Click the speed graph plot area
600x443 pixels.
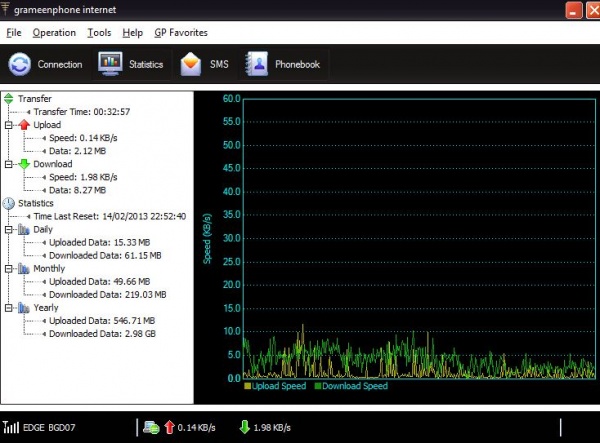pyautogui.click(x=419, y=239)
